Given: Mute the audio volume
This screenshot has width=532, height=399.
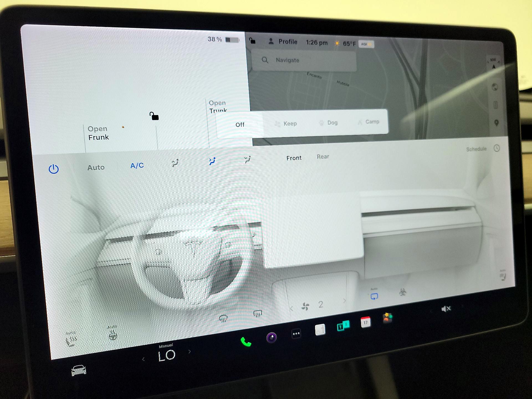Looking at the screenshot, I should point(447,308).
